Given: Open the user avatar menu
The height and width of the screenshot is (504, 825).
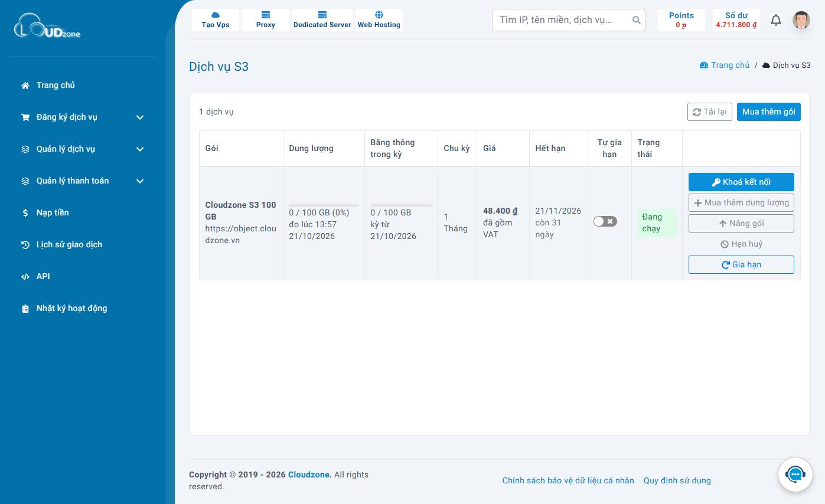Looking at the screenshot, I should (x=801, y=20).
